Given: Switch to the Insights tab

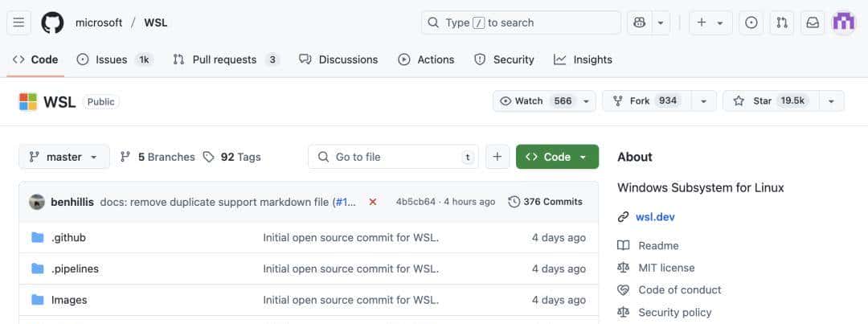Looking at the screenshot, I should 583,59.
